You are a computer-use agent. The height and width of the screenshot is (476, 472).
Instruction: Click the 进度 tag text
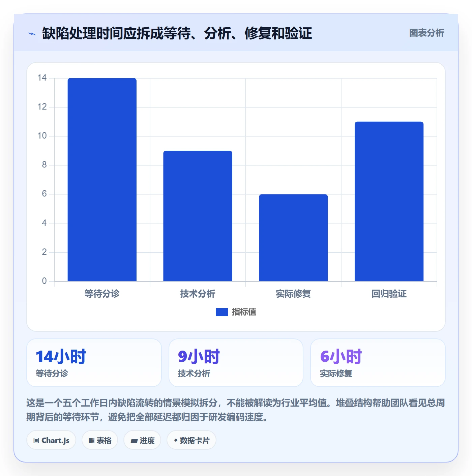147,440
